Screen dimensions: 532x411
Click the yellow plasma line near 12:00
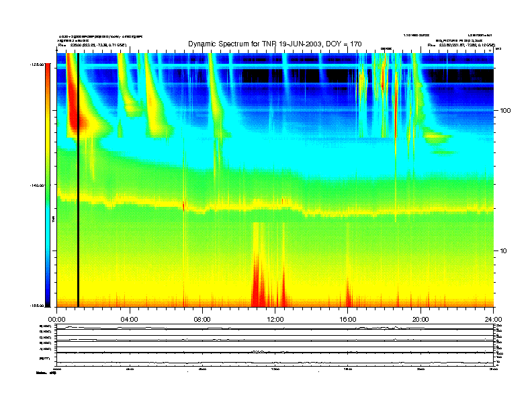point(275,206)
